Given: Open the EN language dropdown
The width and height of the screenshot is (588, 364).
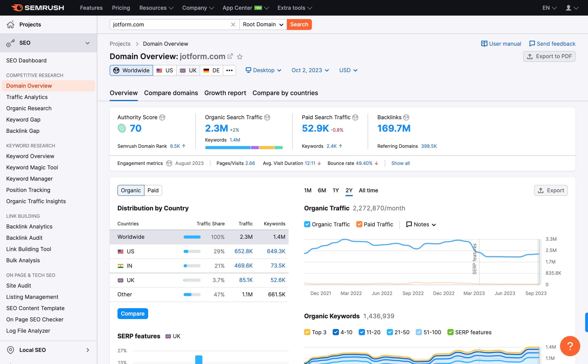Looking at the screenshot, I should [549, 8].
